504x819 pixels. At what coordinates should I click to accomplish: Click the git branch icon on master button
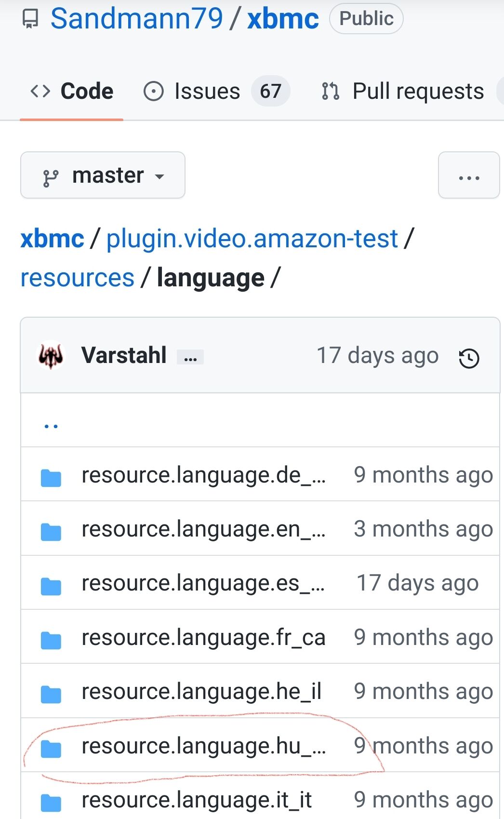point(51,178)
